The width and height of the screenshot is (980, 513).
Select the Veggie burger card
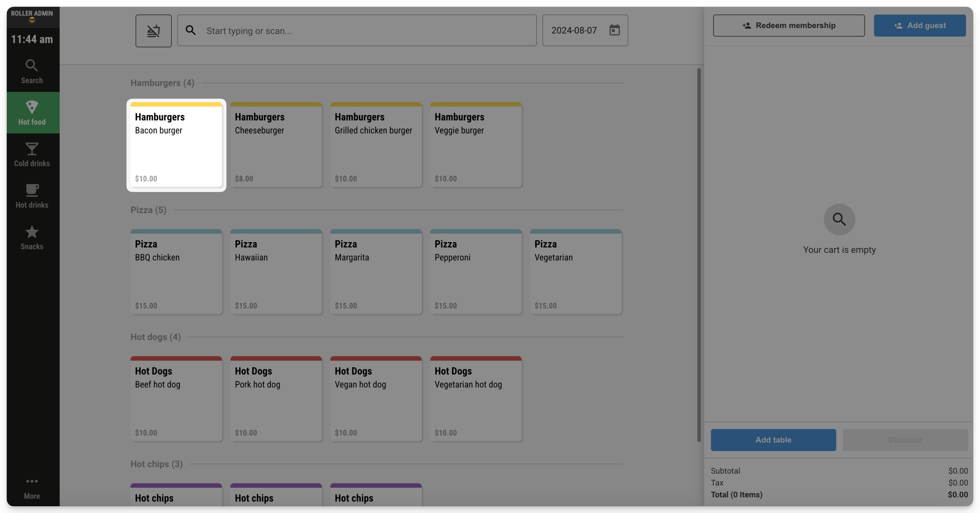tap(476, 145)
